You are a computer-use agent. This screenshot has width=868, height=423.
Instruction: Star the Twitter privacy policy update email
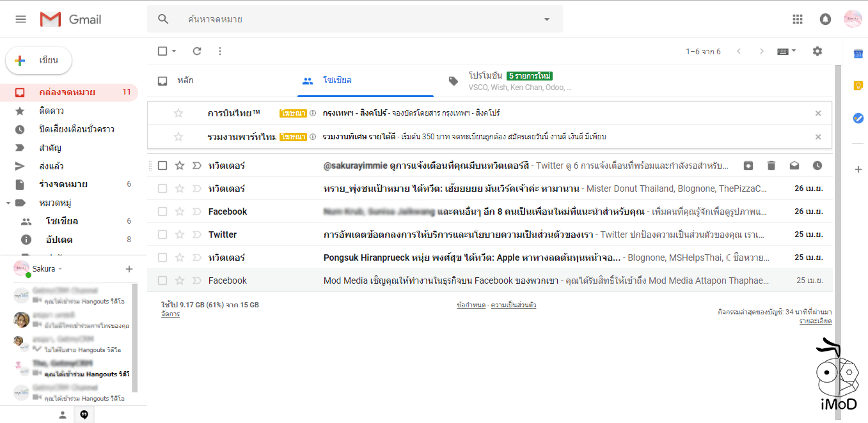pyautogui.click(x=180, y=235)
